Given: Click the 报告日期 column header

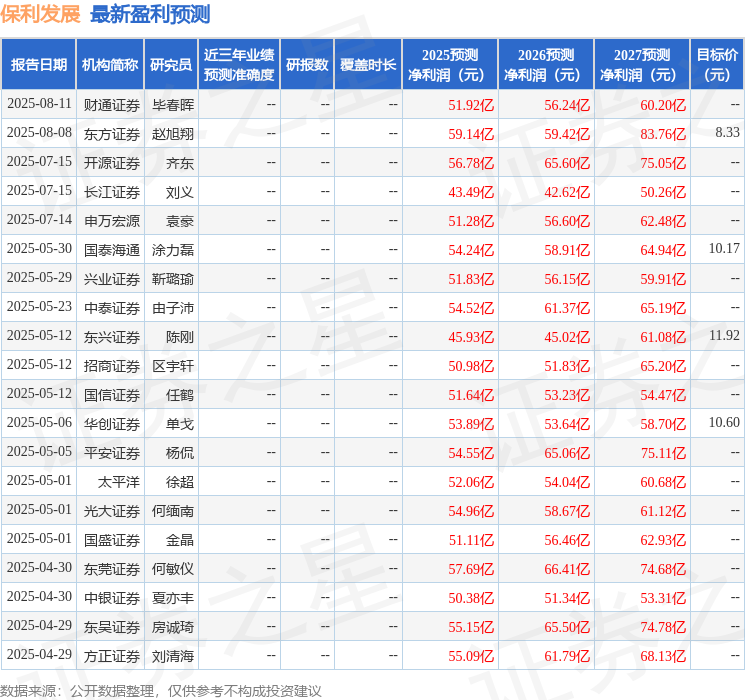Looking at the screenshot, I should click(x=38, y=65).
